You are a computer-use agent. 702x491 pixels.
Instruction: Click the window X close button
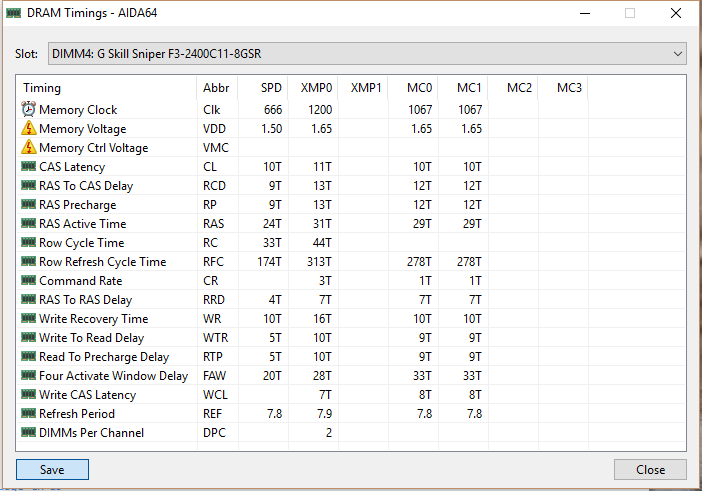[676, 13]
